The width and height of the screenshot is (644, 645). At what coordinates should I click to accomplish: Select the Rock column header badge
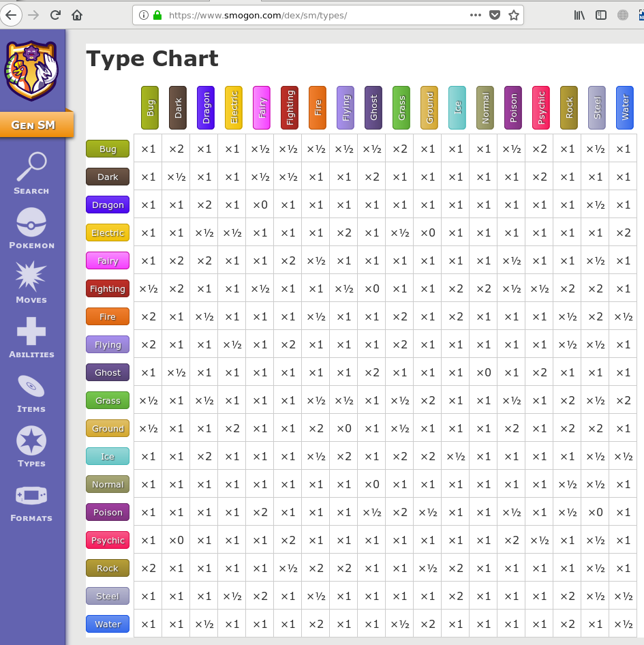pyautogui.click(x=569, y=108)
